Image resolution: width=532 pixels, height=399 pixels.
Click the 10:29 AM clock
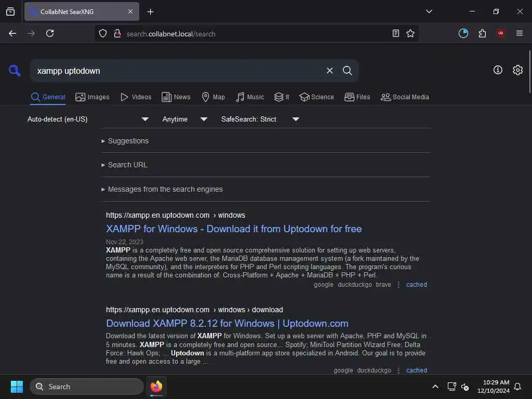pos(496,382)
